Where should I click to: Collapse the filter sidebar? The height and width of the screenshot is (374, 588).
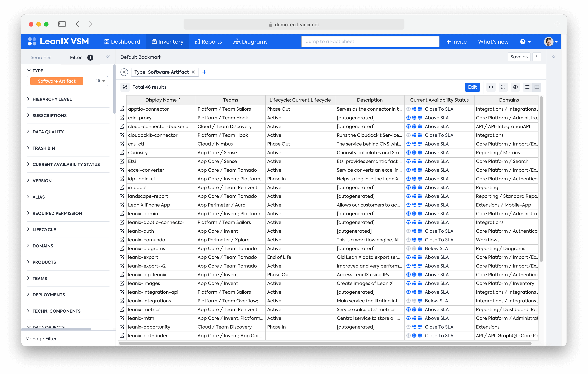coord(108,57)
